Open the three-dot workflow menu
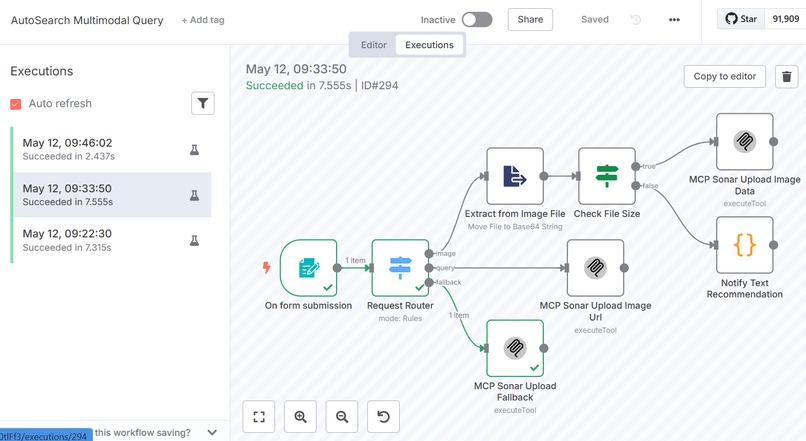Viewport: 806px width, 441px height. pos(674,20)
